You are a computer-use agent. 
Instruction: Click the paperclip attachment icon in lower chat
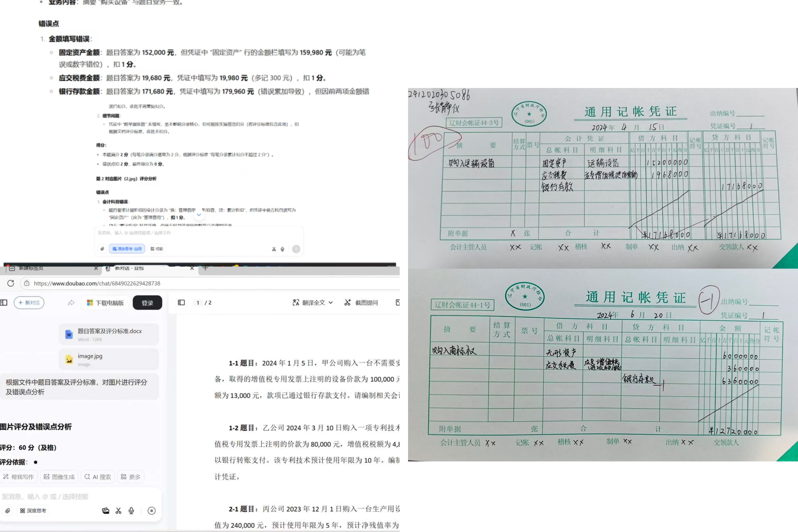pos(7,511)
